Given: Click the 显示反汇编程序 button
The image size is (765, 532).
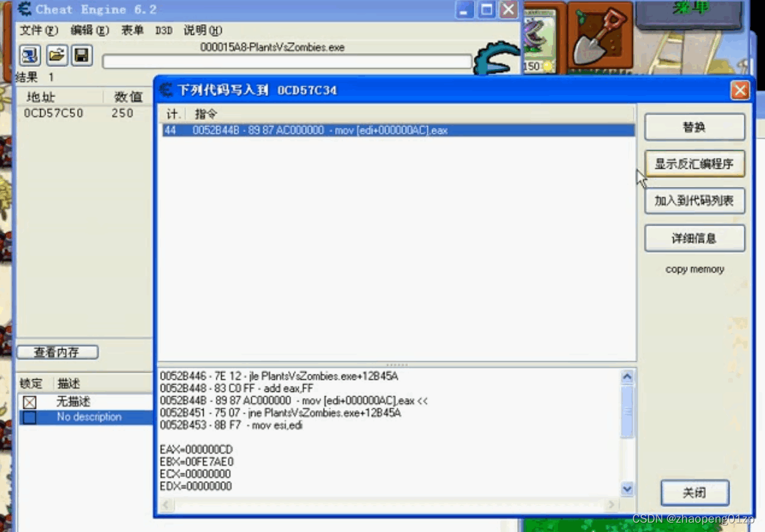Looking at the screenshot, I should click(694, 164).
